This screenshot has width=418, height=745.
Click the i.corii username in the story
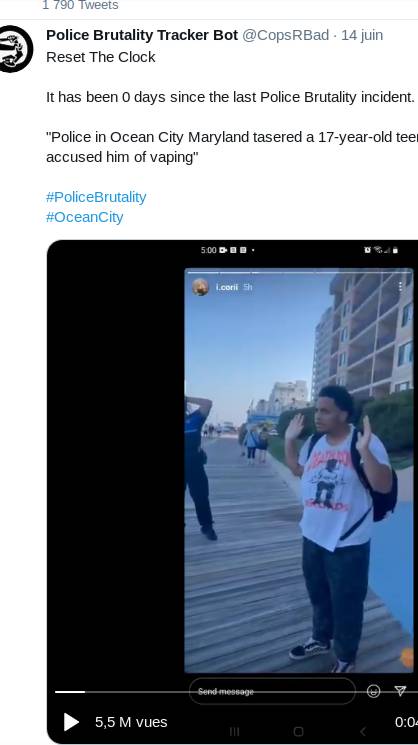click(x=227, y=287)
